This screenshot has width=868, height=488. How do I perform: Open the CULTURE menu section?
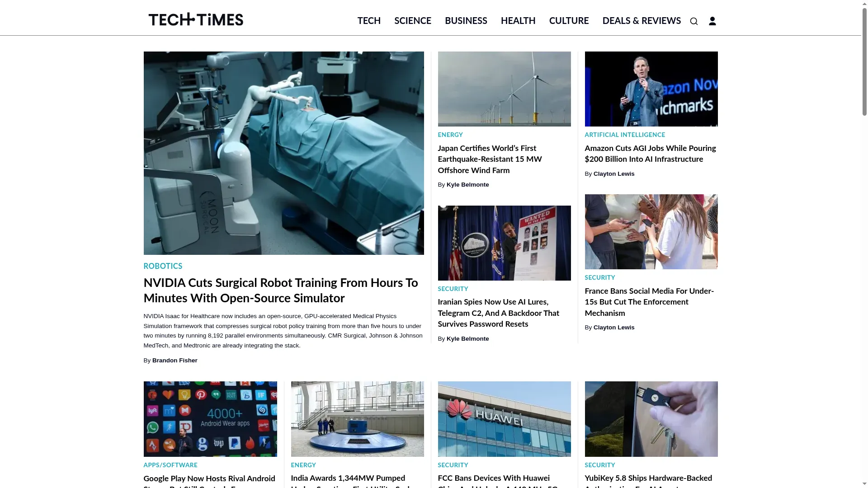[x=569, y=21]
